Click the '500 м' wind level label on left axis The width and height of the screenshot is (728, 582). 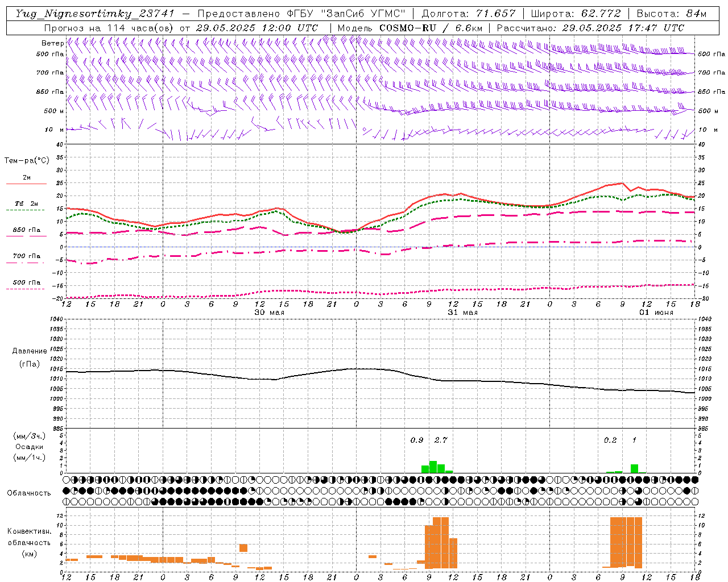54,111
